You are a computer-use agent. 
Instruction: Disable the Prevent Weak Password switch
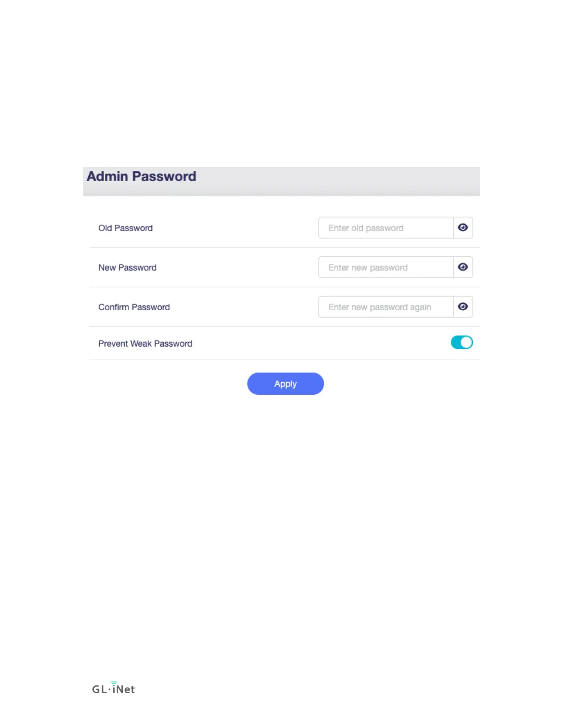click(462, 342)
